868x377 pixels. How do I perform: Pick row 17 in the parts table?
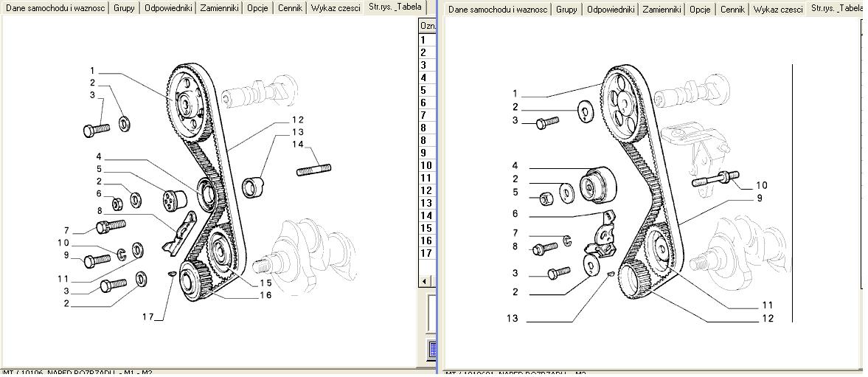(425, 253)
